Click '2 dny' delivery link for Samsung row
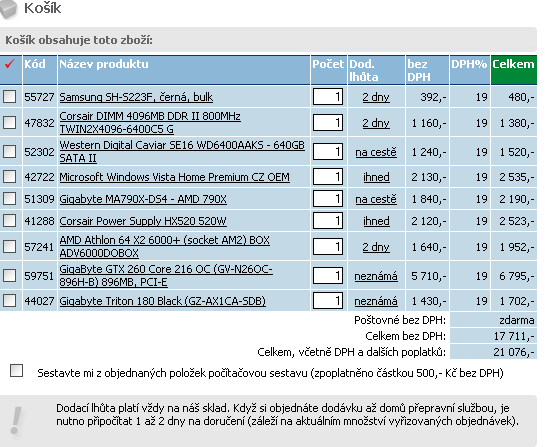The width and height of the screenshot is (545, 447). [376, 97]
